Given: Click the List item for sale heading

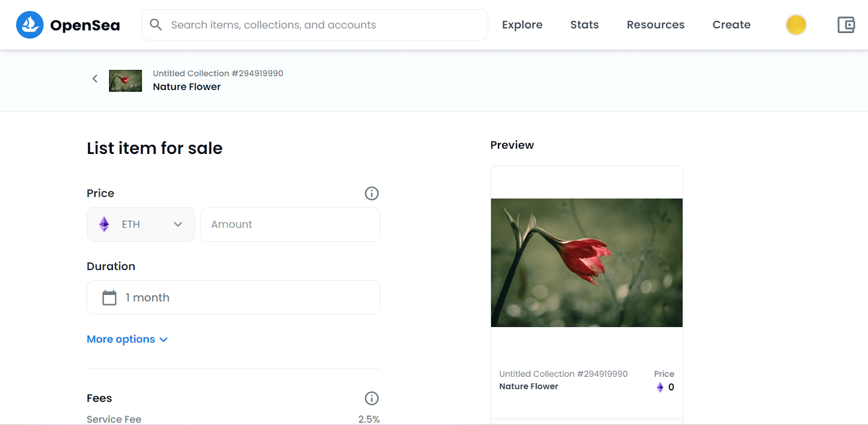Looking at the screenshot, I should (155, 148).
